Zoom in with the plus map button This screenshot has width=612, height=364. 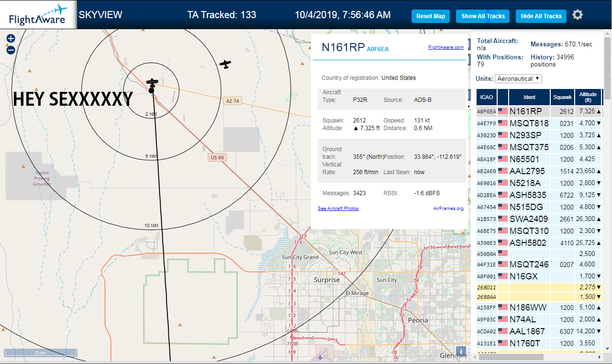point(11,39)
